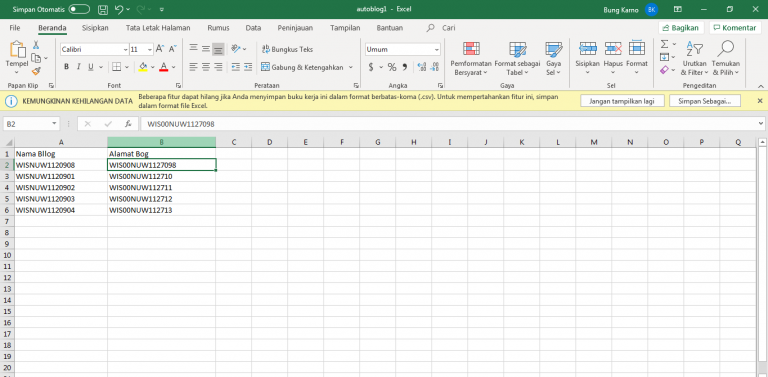Toggle Bold formatting
This screenshot has height=377, width=768.
click(66, 67)
